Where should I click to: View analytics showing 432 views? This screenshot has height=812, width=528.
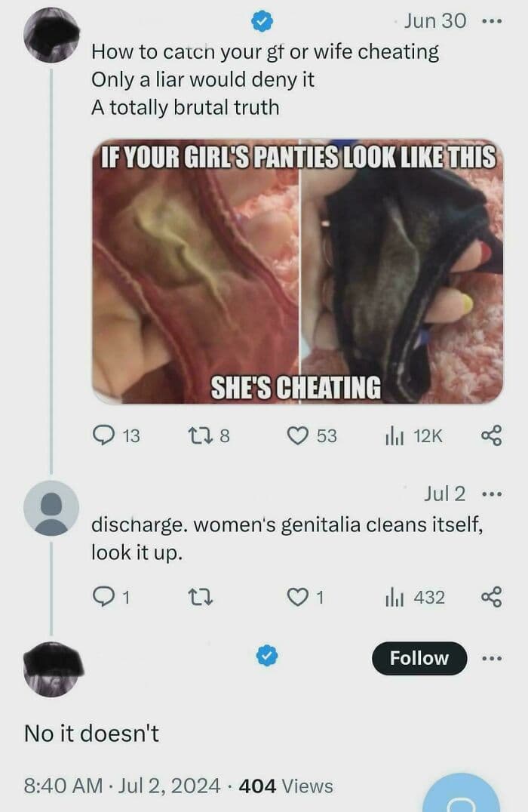pyautogui.click(x=414, y=598)
